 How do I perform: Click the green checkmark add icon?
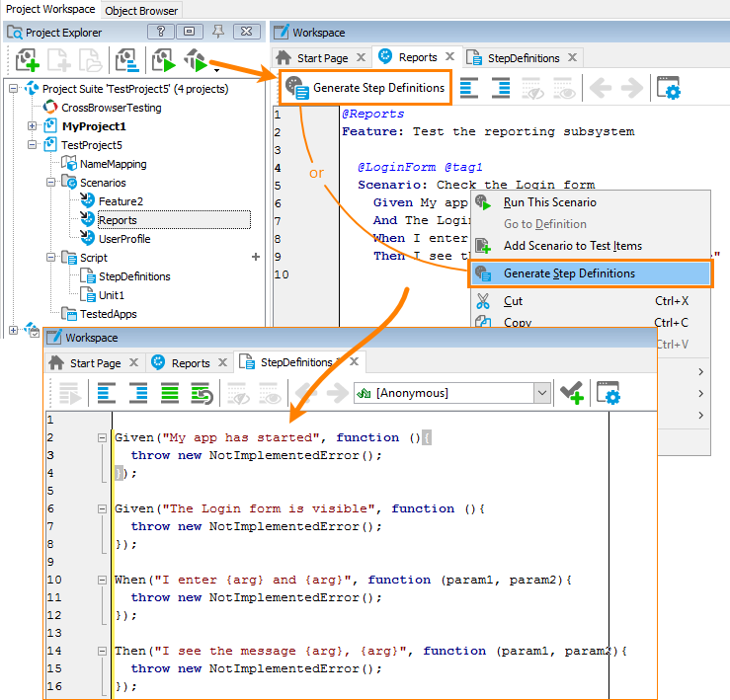(571, 393)
